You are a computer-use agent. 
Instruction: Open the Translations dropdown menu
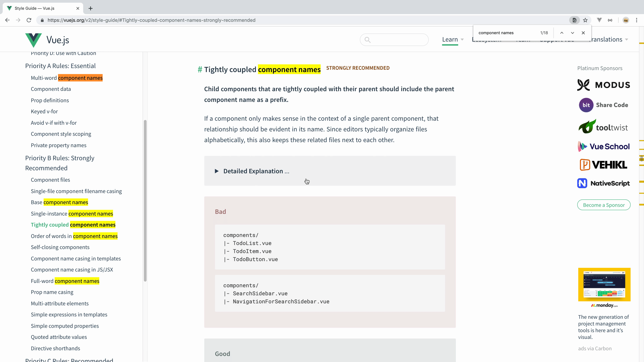[609, 40]
